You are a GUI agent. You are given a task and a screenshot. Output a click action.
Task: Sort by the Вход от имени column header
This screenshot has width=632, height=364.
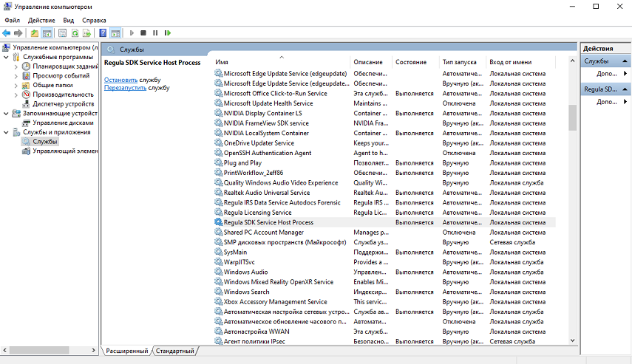click(x=520, y=62)
